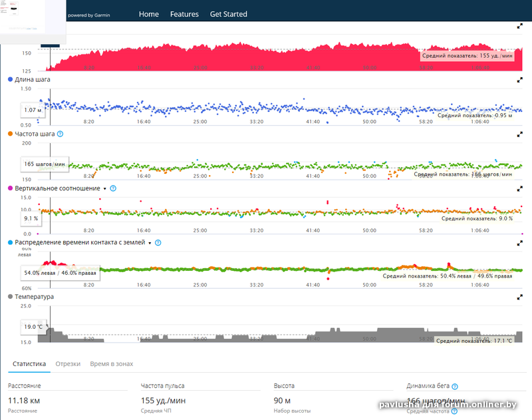
Task: Open help for Частота шага
Action: tap(61, 134)
